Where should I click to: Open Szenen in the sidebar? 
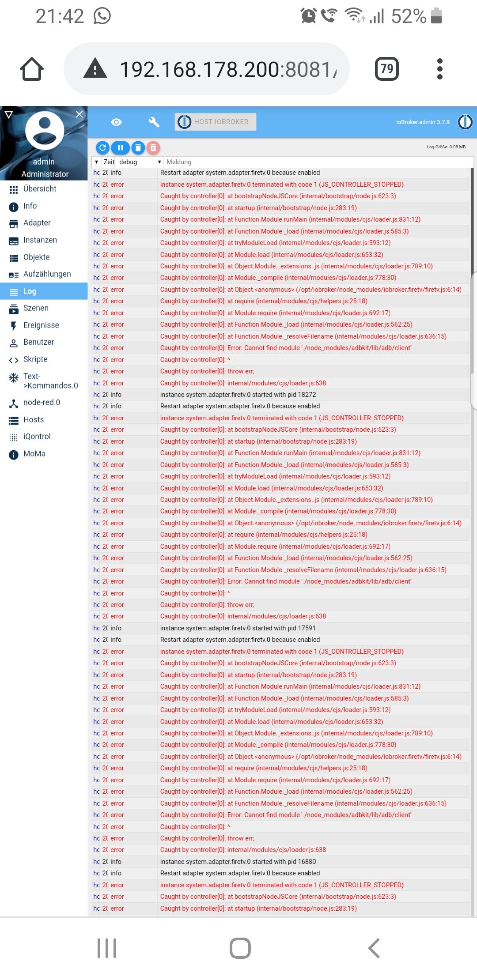[x=44, y=308]
